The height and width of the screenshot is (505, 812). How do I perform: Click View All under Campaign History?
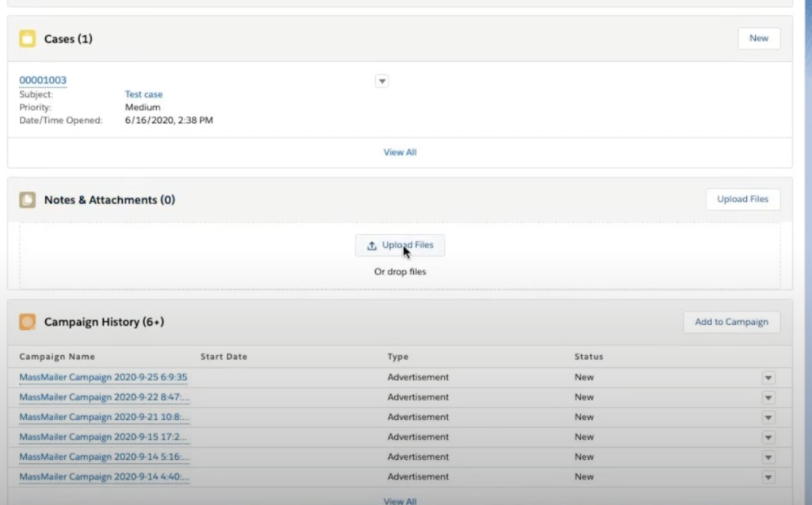click(400, 501)
